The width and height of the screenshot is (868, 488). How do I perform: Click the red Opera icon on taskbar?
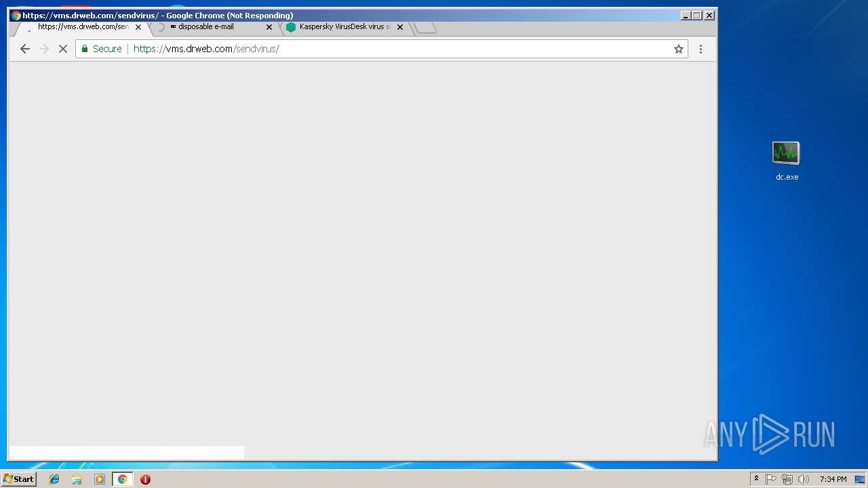click(145, 479)
